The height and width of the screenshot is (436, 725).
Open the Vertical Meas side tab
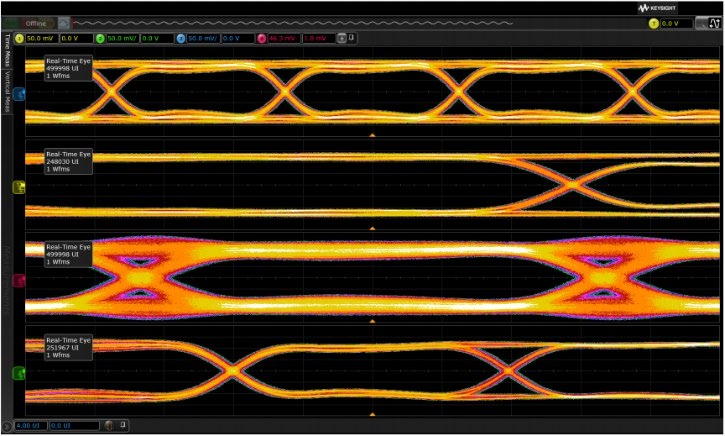coord(7,92)
